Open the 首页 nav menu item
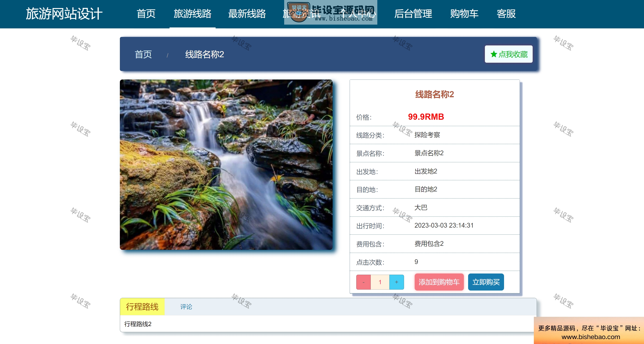The image size is (644, 344). pyautogui.click(x=146, y=14)
